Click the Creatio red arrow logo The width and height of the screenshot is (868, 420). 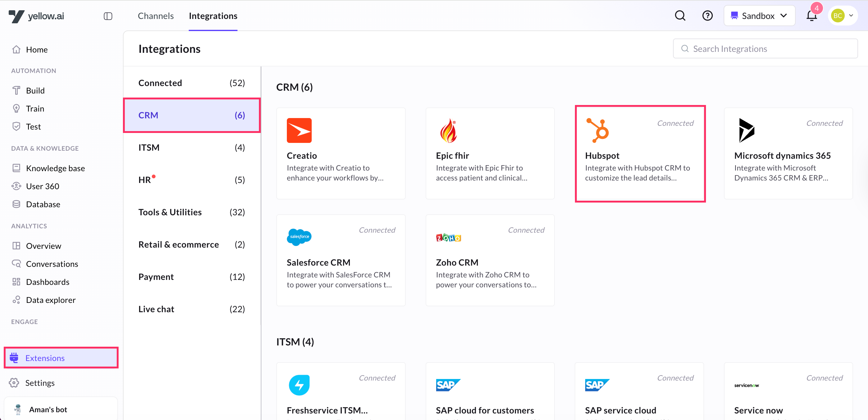pyautogui.click(x=299, y=130)
